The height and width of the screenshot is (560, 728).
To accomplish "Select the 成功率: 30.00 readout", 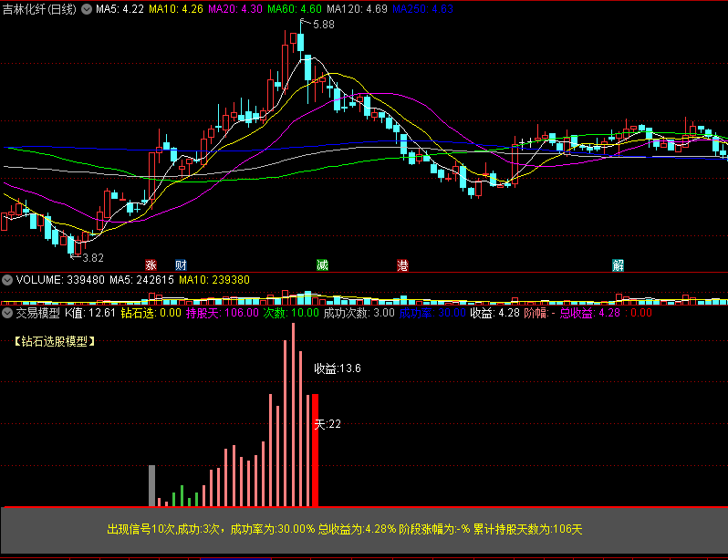I will tap(432, 313).
